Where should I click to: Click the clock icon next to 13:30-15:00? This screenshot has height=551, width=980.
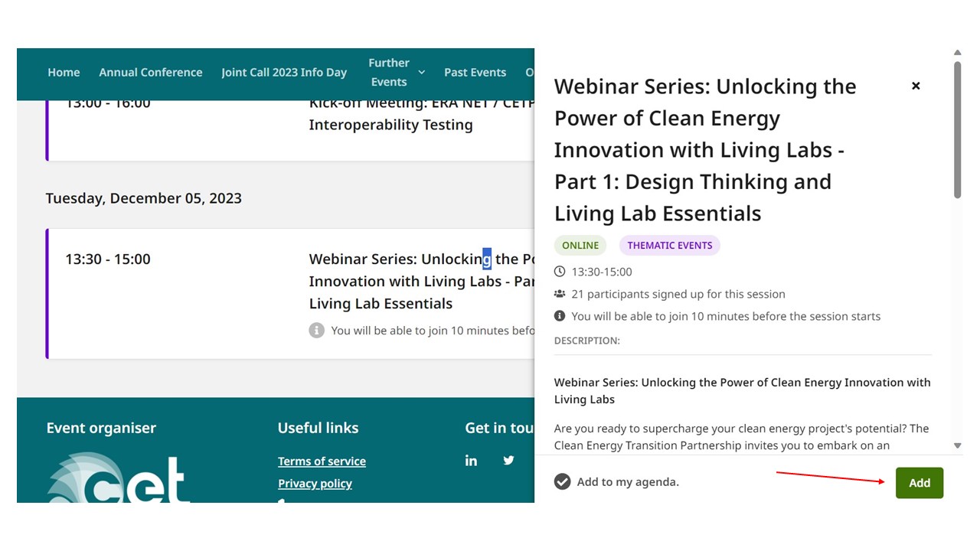click(560, 272)
